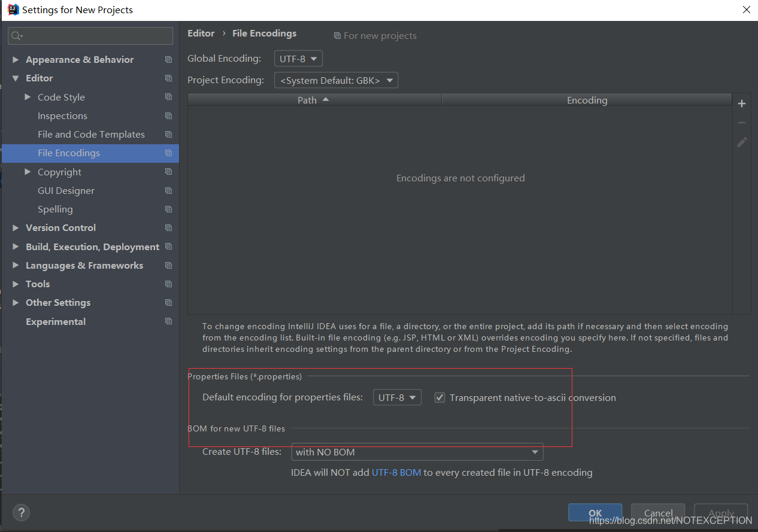Click the add path plus icon

pyautogui.click(x=742, y=104)
